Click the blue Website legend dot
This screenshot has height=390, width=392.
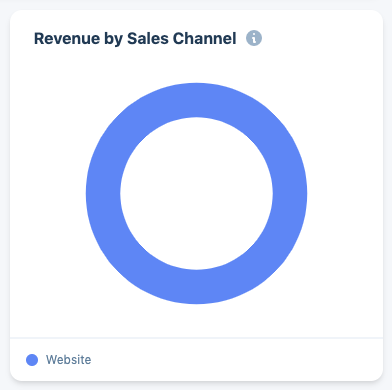click(32, 360)
